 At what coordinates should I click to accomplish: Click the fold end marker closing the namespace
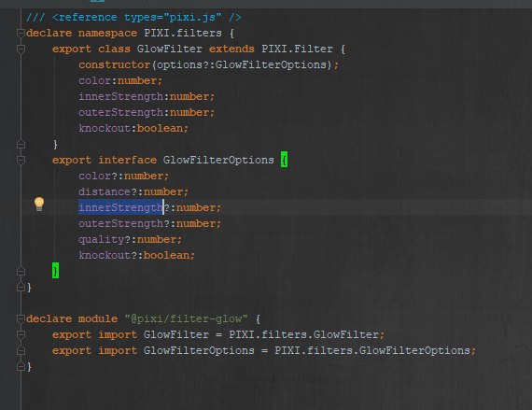[x=21, y=287]
